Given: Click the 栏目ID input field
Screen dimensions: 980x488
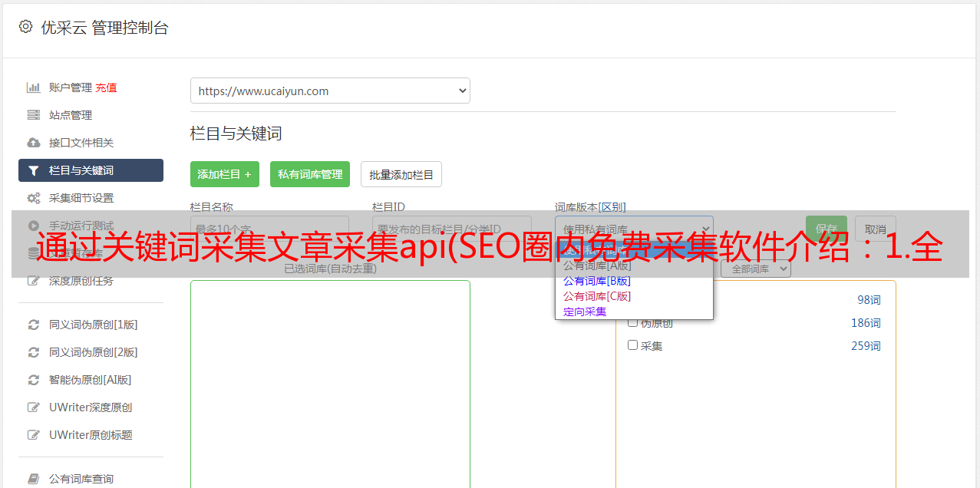Looking at the screenshot, I should (451, 229).
